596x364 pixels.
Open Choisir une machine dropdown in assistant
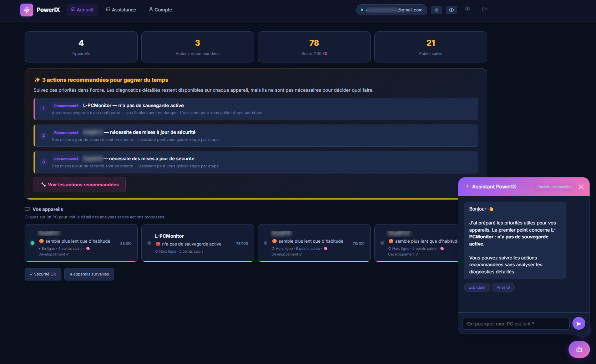555,187
